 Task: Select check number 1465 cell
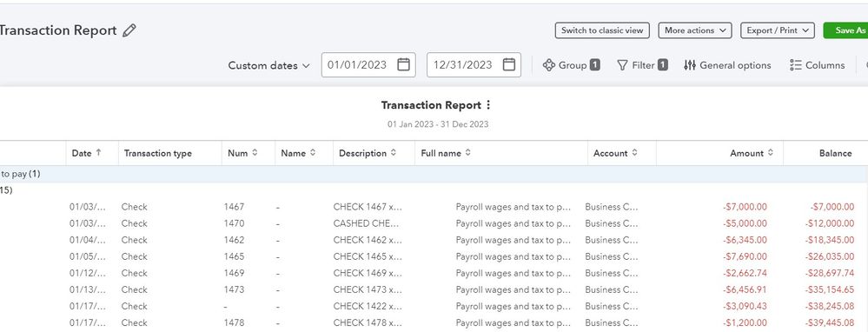coord(235,256)
